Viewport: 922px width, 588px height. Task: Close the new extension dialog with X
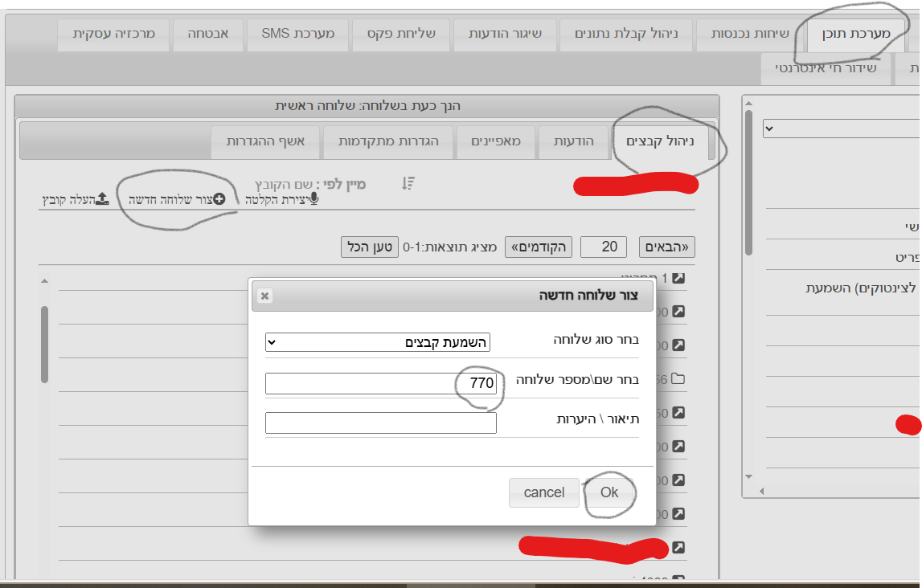(265, 296)
